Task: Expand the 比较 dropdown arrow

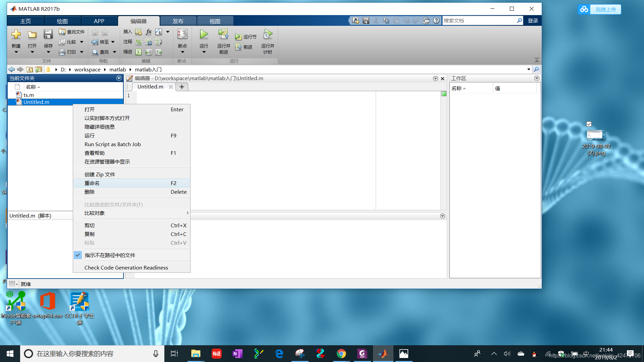Action: [82, 42]
